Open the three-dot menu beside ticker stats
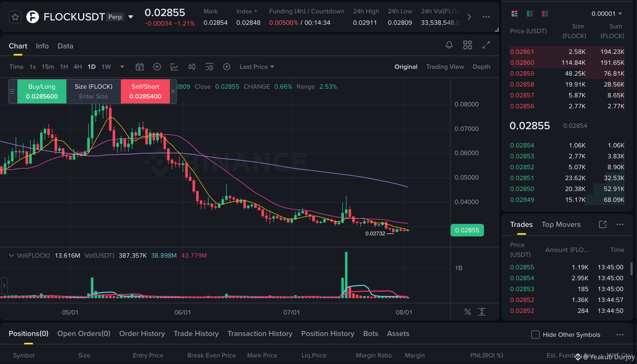 tap(486, 17)
